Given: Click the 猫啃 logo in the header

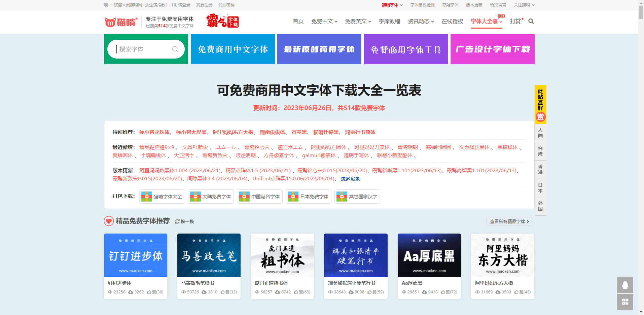Looking at the screenshot, I should tap(121, 22).
